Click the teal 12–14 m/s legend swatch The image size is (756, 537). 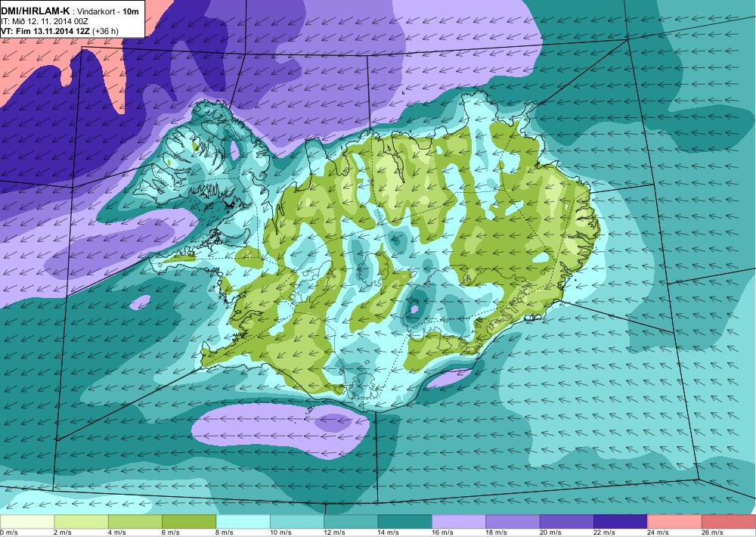pos(351,522)
